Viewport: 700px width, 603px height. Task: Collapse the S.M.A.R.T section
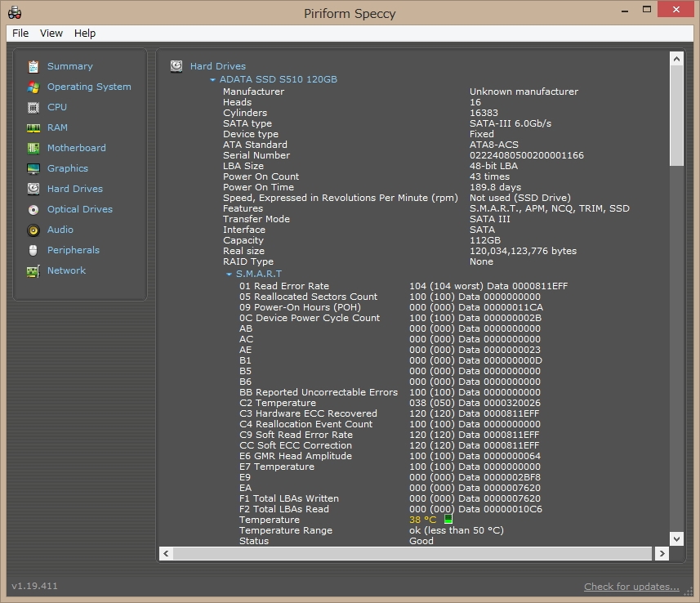pyautogui.click(x=230, y=275)
